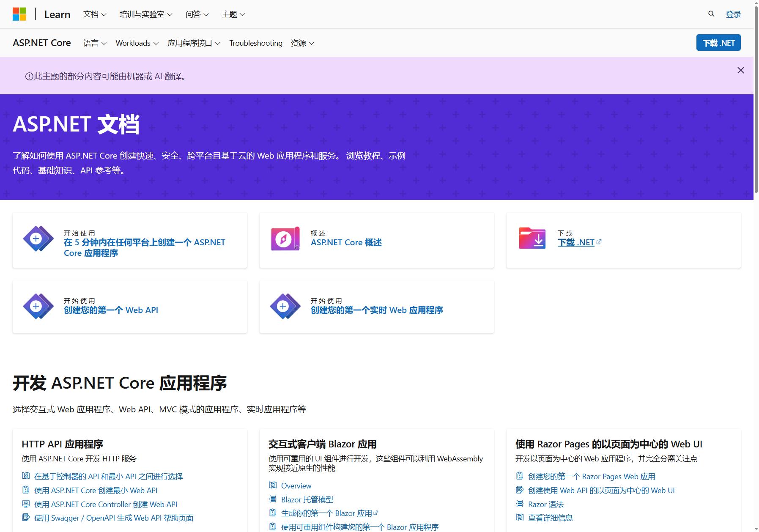
Task: Expand the 文档 dropdown menu
Action: (95, 14)
